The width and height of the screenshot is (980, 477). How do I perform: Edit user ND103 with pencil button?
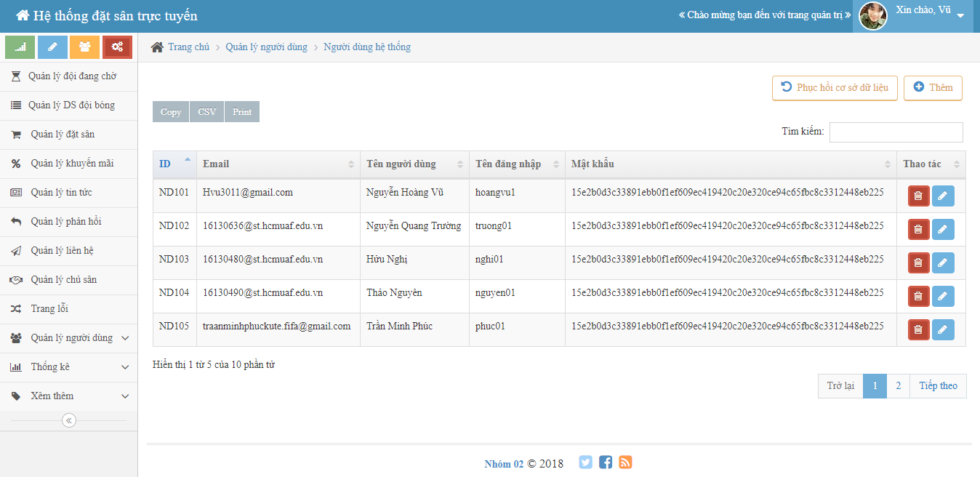[x=943, y=262]
